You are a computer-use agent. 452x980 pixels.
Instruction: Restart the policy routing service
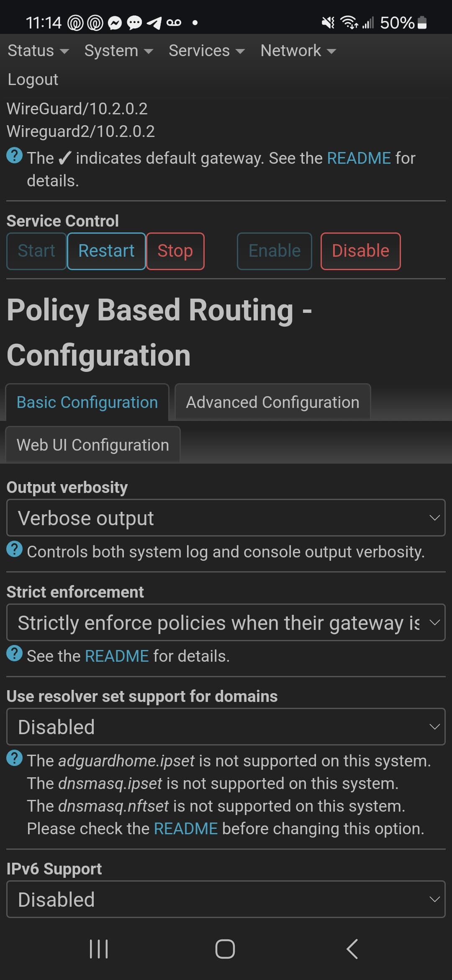pos(106,251)
